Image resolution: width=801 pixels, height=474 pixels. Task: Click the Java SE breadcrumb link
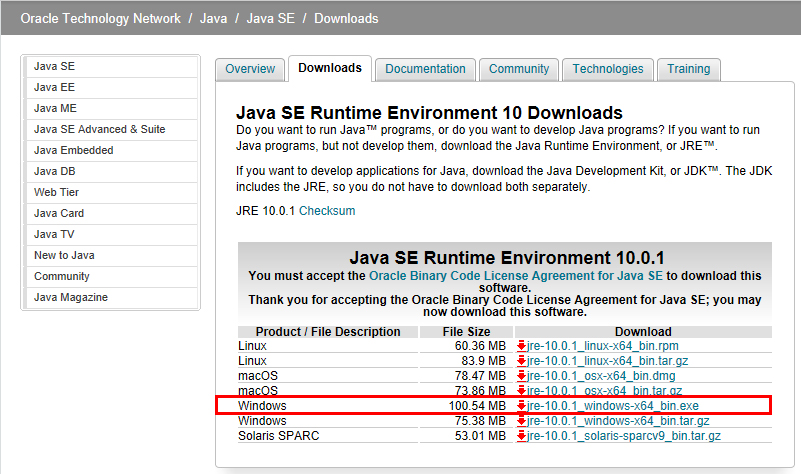(270, 18)
